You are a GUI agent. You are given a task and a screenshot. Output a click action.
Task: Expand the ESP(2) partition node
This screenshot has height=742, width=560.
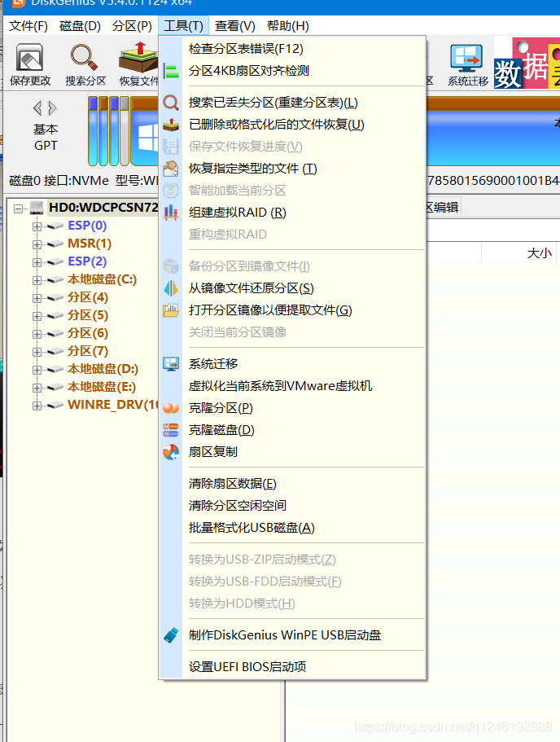(37, 262)
